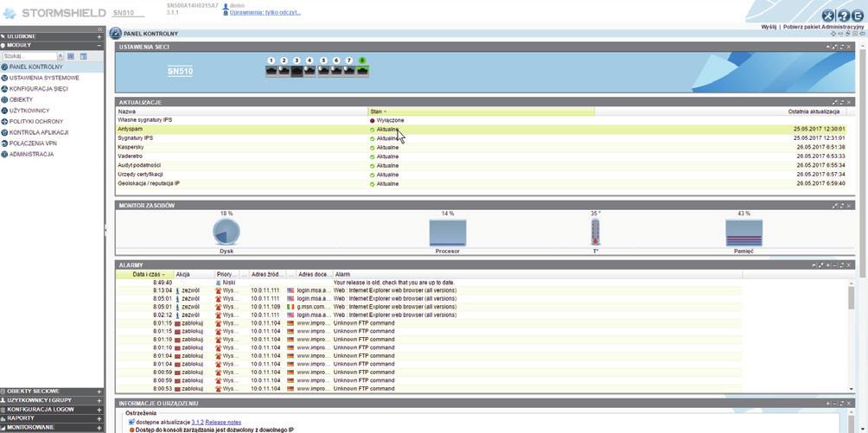Click the Procesor usage gauge
The width and height of the screenshot is (868, 433).
coord(448,232)
